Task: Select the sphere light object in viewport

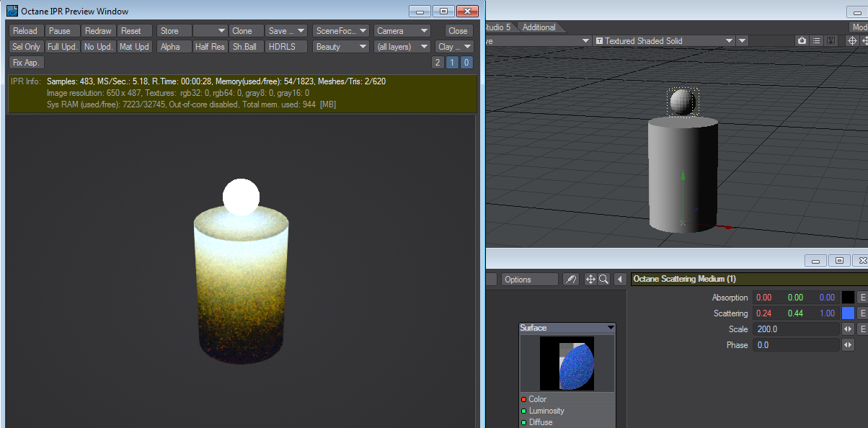Action: pos(683,102)
